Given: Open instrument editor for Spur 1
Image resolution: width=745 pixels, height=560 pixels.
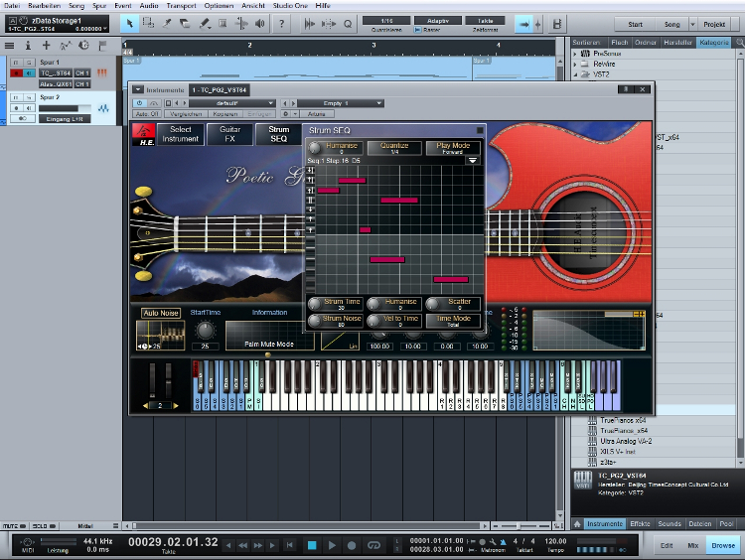Looking at the screenshot, I should [101, 72].
